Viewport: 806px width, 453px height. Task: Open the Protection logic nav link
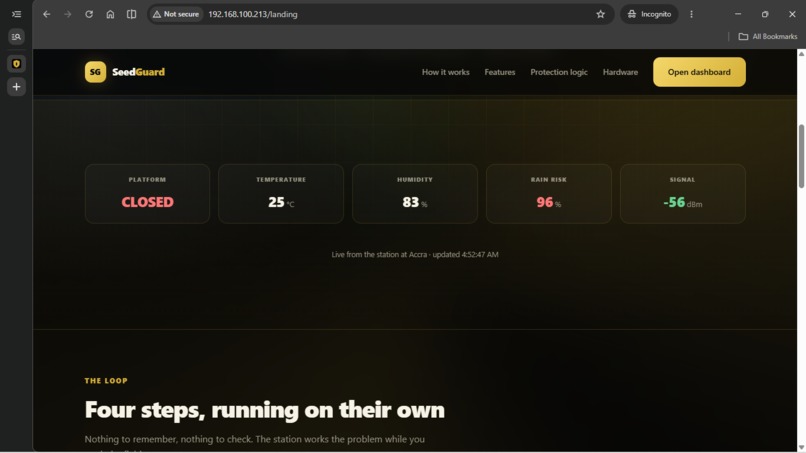pyautogui.click(x=559, y=72)
